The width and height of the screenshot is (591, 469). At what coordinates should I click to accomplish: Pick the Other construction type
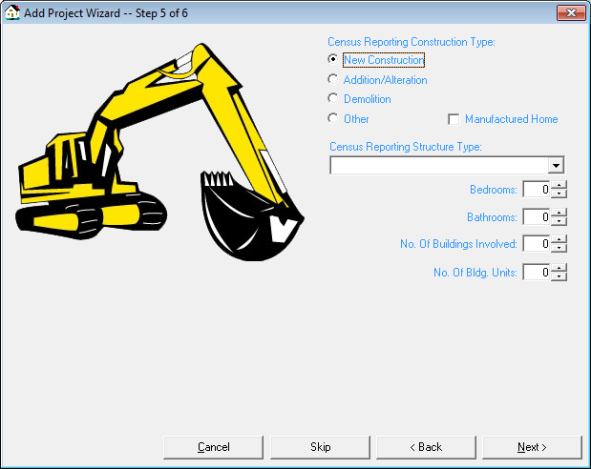333,119
